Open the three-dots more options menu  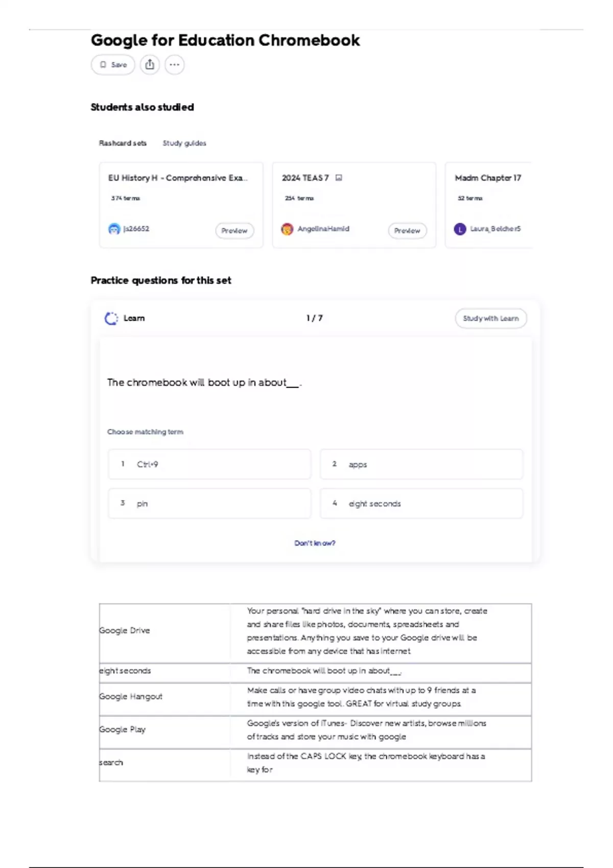[x=175, y=65]
